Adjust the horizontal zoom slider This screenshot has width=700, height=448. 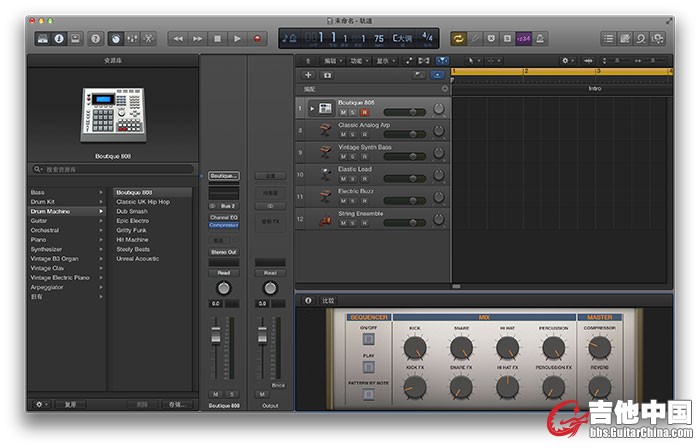[x=652, y=61]
